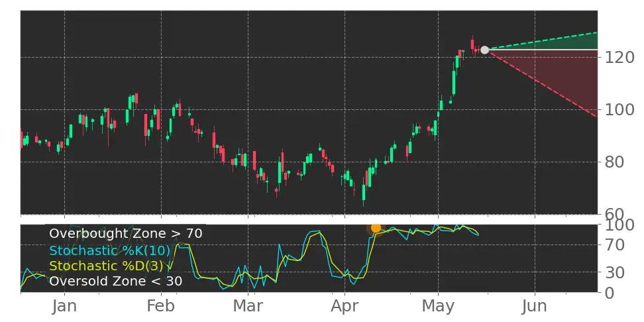Click the 'Oversold Zone < 30' legend label
This screenshot has width=644, height=322.
click(x=116, y=282)
